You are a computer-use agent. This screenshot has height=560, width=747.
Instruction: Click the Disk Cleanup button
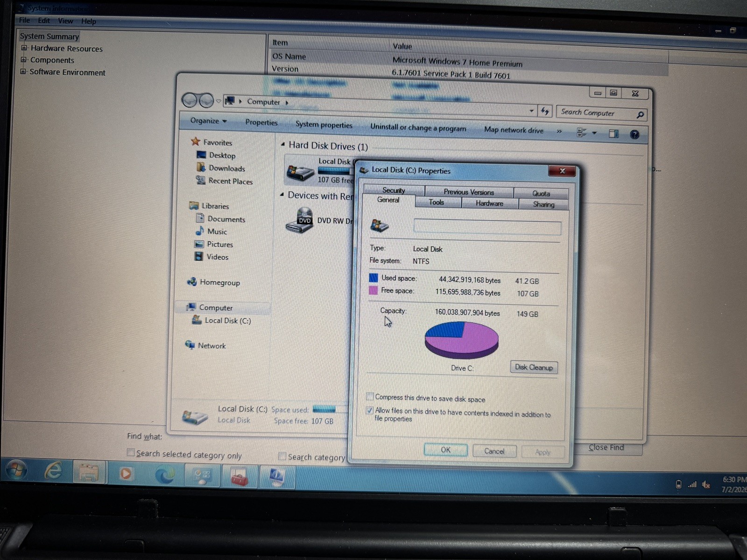point(534,367)
